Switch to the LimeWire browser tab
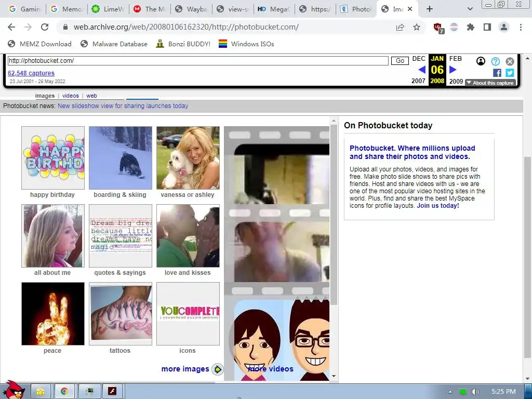This screenshot has height=399, width=532. (x=108, y=9)
